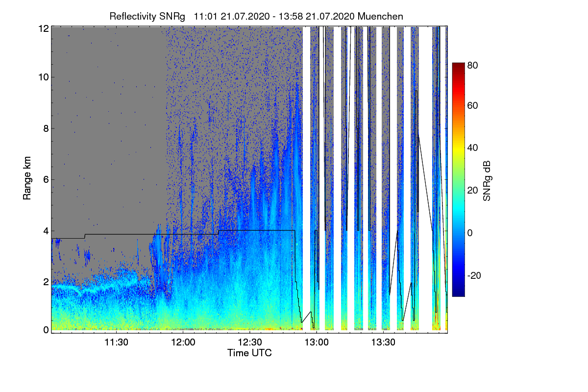Screen dimensions: 588x392
Task: Click the colorbar value label '60'
Action: click(473, 105)
